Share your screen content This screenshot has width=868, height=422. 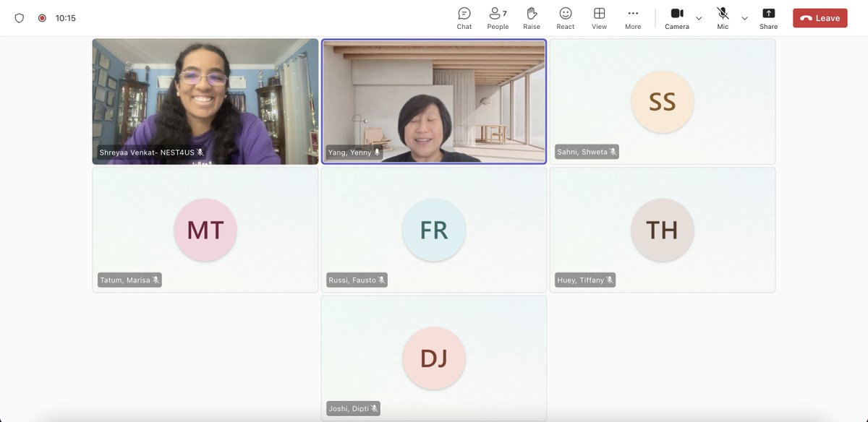[x=768, y=18]
